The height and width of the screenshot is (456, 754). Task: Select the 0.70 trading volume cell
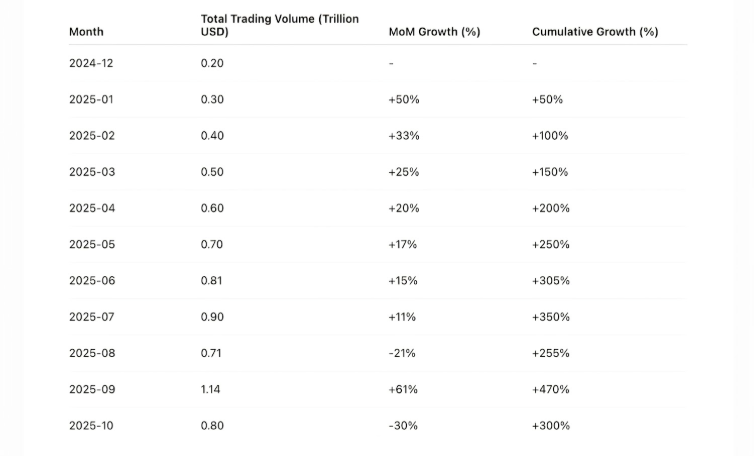click(x=212, y=244)
